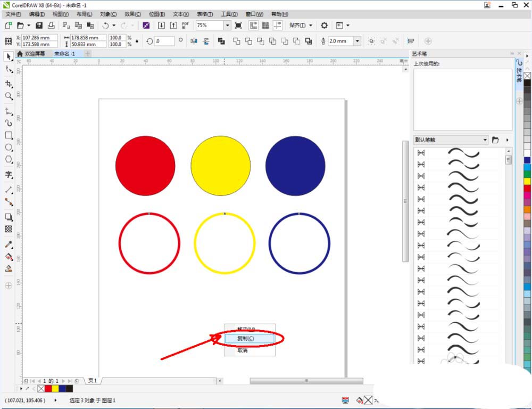Screen dimensions: 532x409
Task: Select the Color Eyedropper tool
Action: 9,244
